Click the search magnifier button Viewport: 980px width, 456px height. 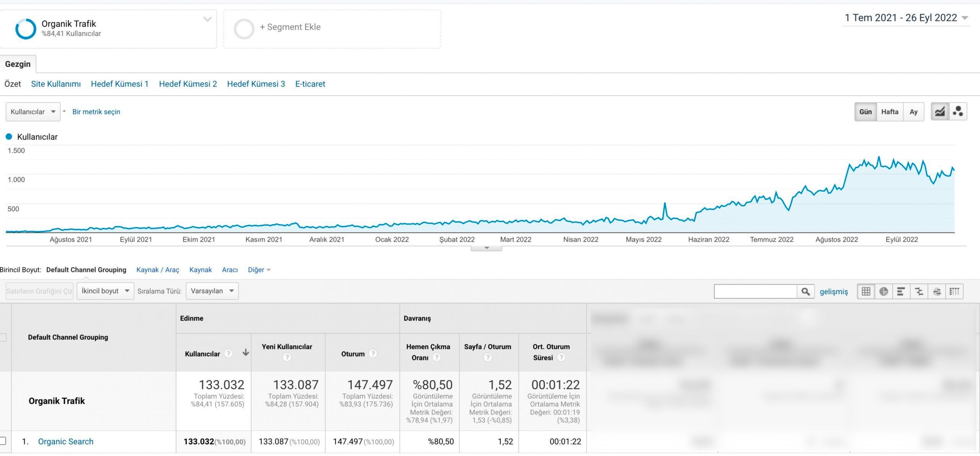pyautogui.click(x=805, y=292)
